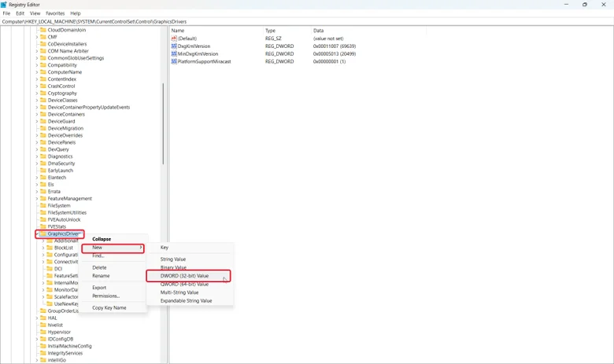This screenshot has width=614, height=364.
Task: Expand the Hypervisor key arrow
Action: (37, 332)
